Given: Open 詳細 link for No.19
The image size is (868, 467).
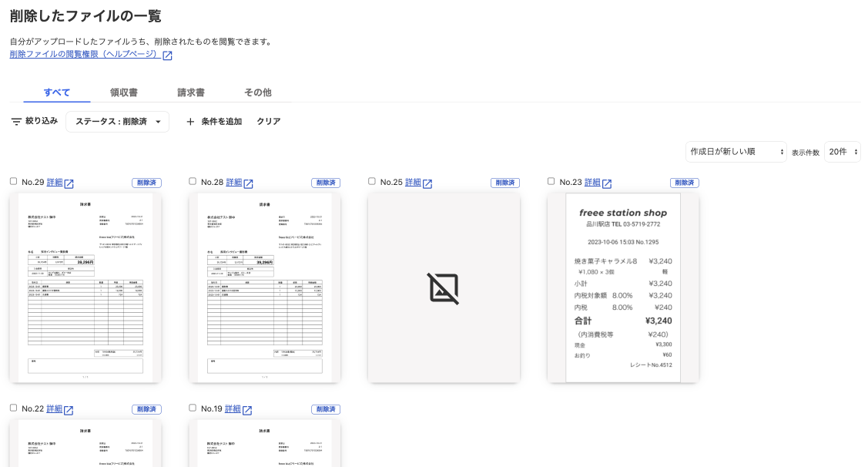Looking at the screenshot, I should tap(233, 409).
